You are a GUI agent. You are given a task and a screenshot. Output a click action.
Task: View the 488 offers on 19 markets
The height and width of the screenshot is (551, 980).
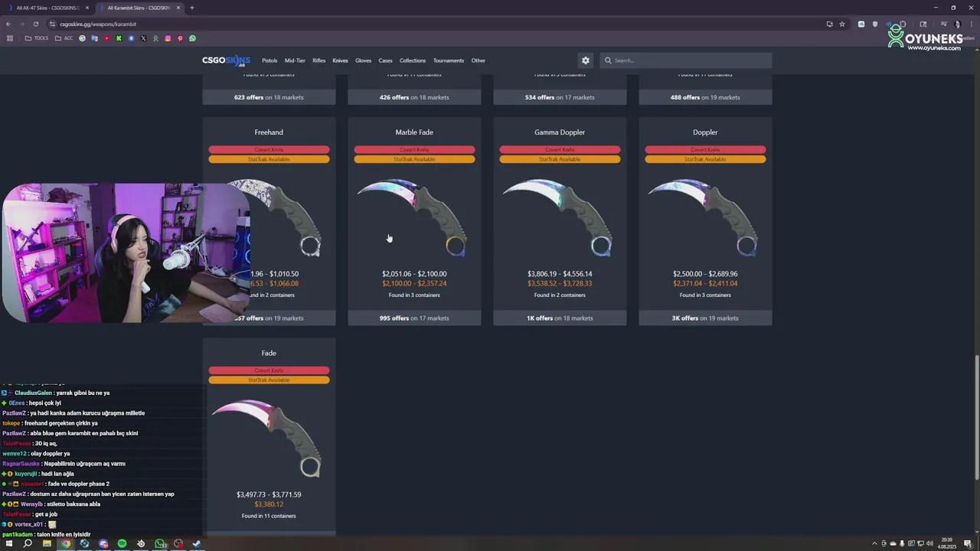[705, 97]
